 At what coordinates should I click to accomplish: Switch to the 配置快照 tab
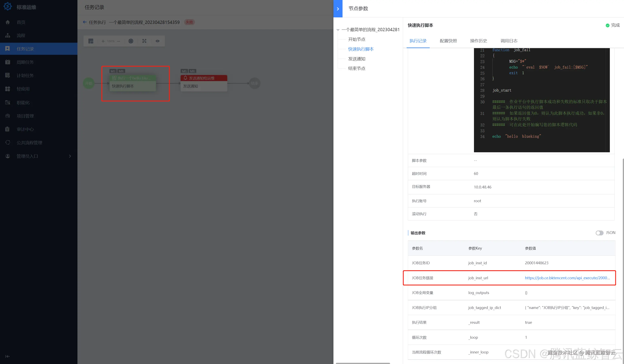(448, 41)
